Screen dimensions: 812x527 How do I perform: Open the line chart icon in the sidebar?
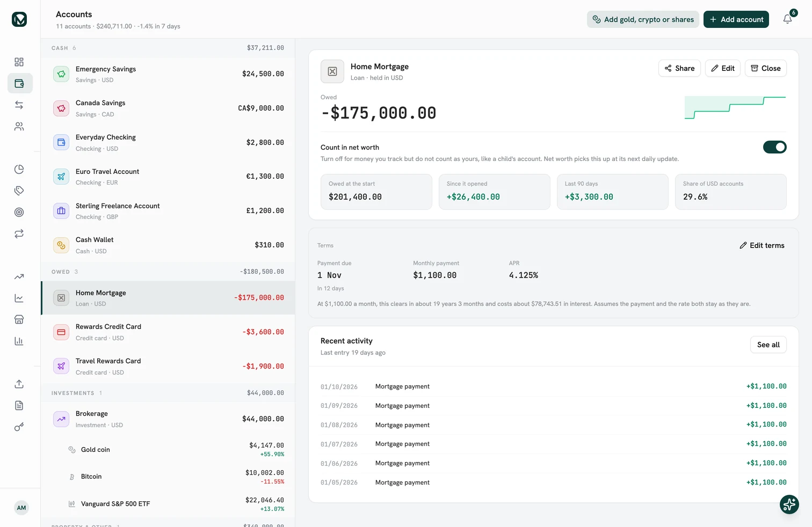coord(19,298)
